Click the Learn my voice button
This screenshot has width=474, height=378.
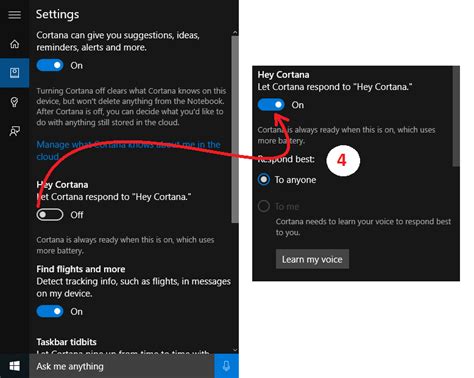(x=312, y=259)
